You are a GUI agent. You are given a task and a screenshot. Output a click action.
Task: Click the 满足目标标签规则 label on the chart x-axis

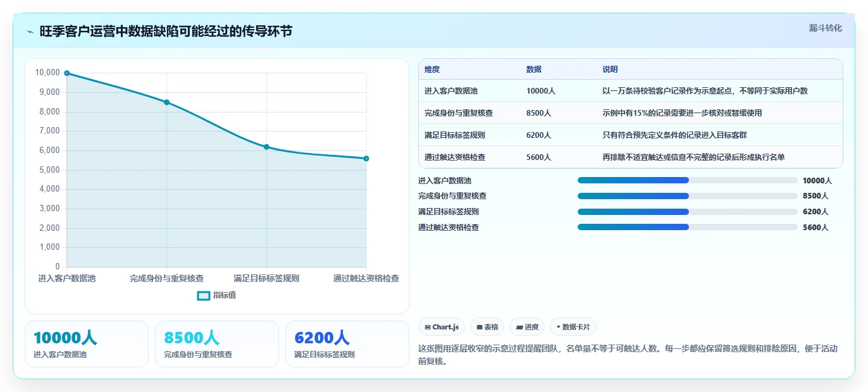pyautogui.click(x=266, y=278)
